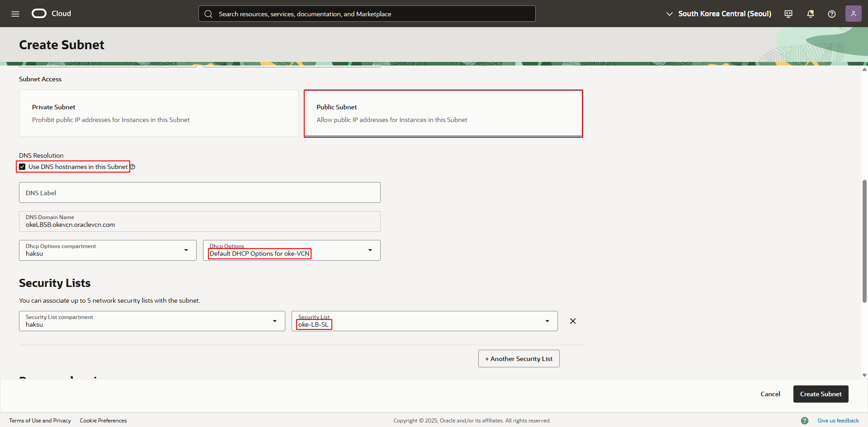
Task: Open the hamburger navigation menu
Action: 15,14
